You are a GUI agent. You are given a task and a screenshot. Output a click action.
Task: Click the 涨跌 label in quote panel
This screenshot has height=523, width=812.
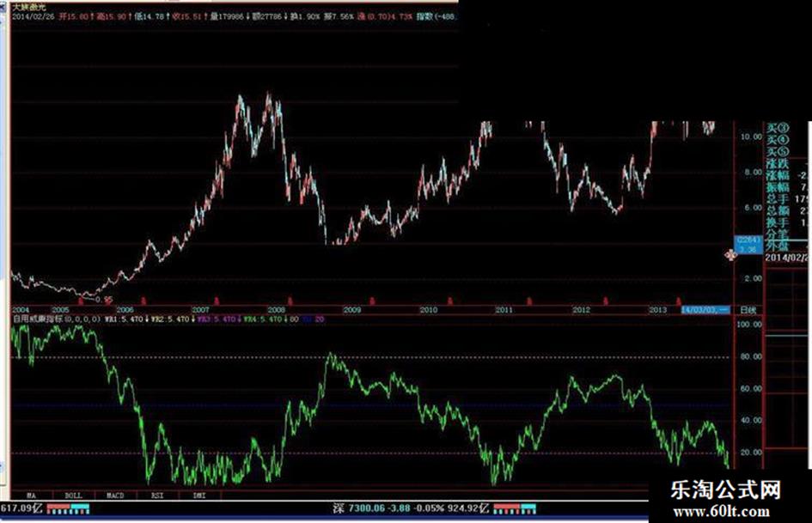pyautogui.click(x=778, y=164)
